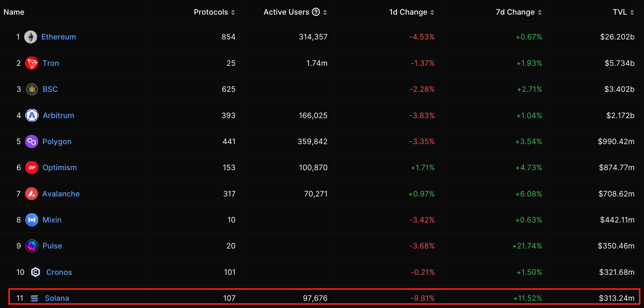
Task: Select Solana TVL $313.24m
Action: [617, 298]
